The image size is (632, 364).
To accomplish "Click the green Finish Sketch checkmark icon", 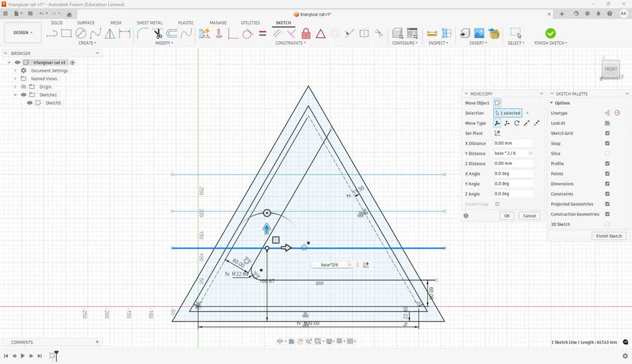I will click(x=550, y=34).
